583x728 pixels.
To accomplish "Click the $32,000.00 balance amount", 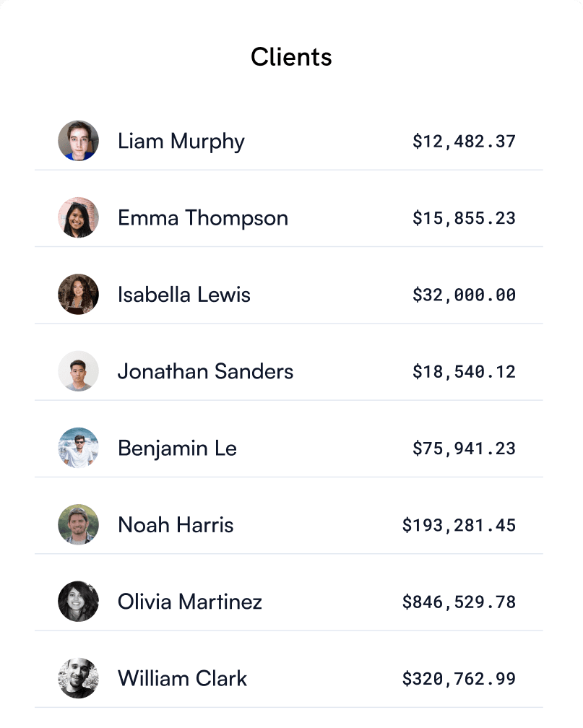I will pos(464,295).
